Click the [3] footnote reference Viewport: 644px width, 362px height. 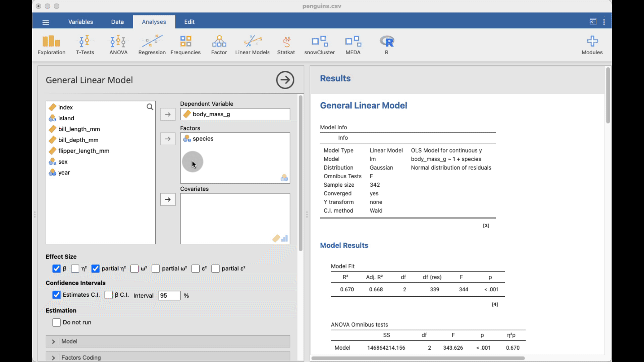(486, 226)
